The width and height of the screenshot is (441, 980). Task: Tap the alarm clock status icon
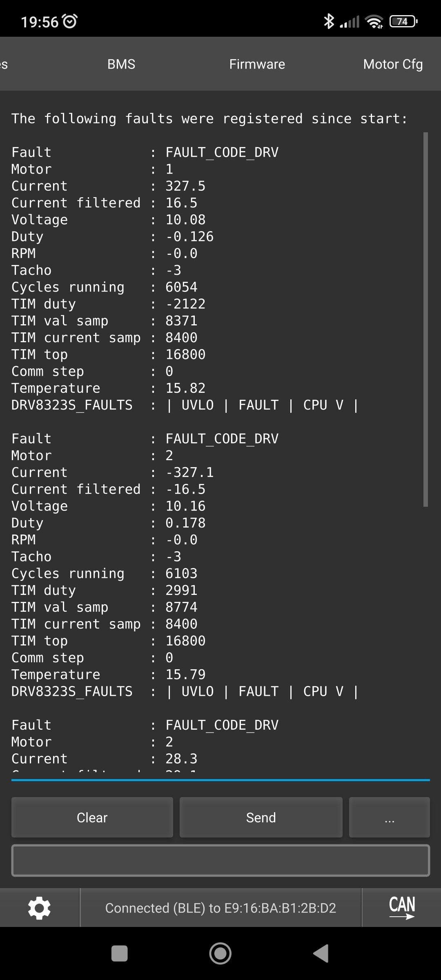(x=70, y=21)
